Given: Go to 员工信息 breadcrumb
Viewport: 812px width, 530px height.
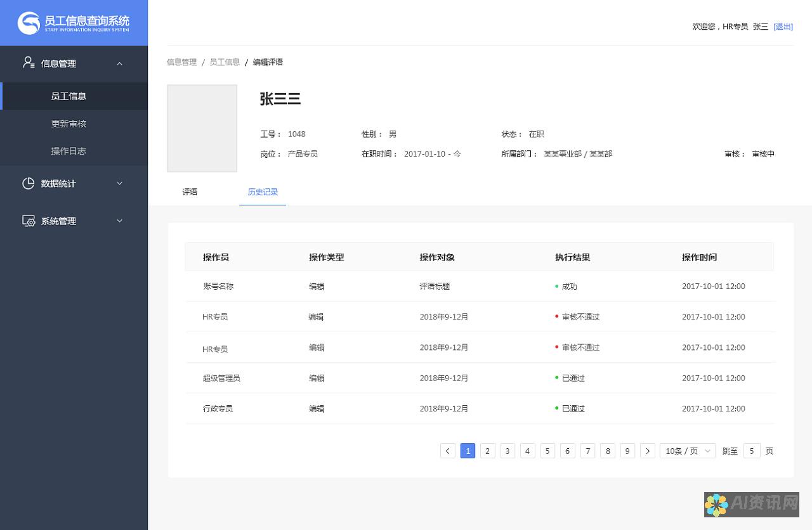Looking at the screenshot, I should tap(225, 62).
